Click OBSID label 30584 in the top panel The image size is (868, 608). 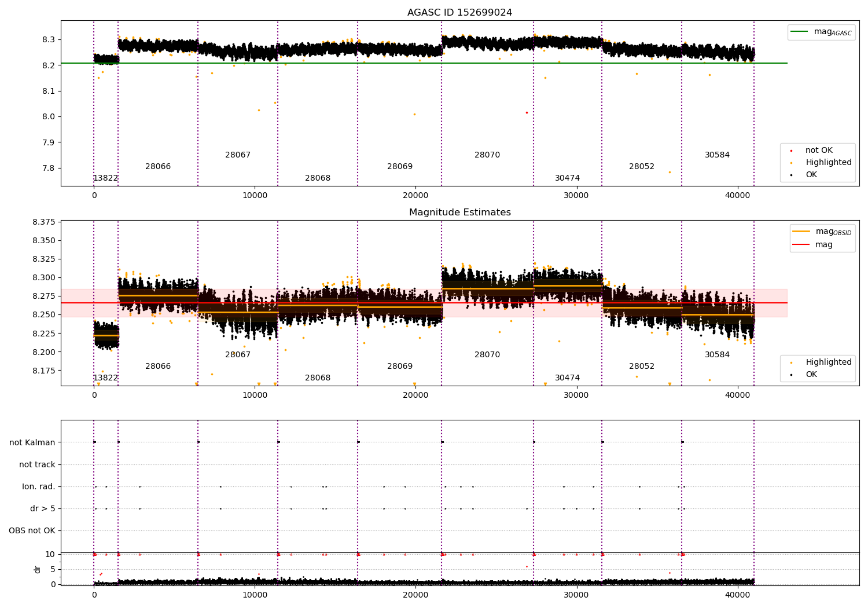(x=717, y=155)
